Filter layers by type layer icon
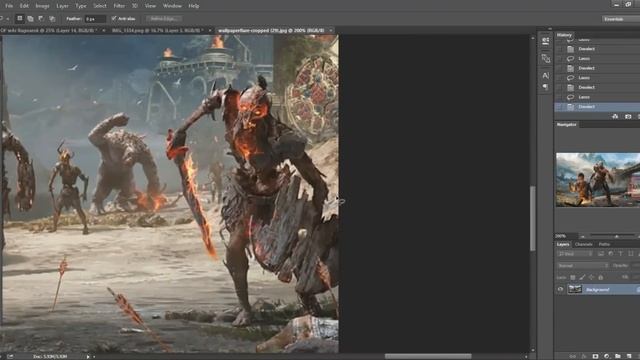Screen dimensions: 640x360 [x=620, y=254]
